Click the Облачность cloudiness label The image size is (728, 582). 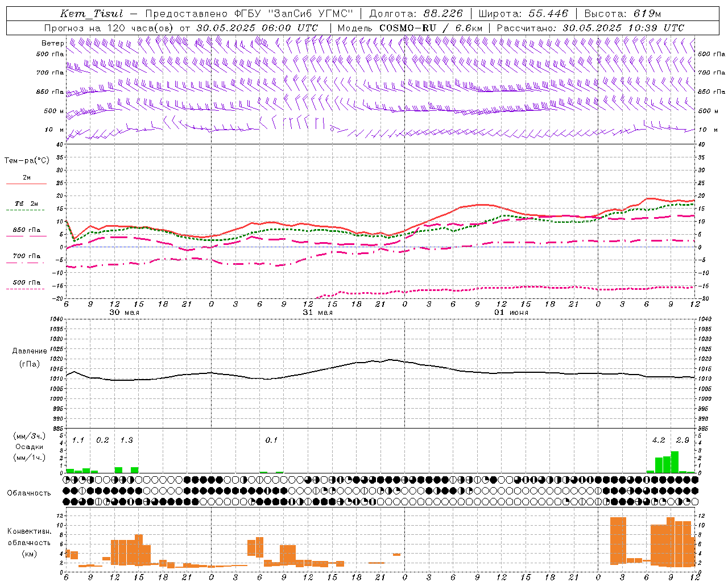point(29,493)
